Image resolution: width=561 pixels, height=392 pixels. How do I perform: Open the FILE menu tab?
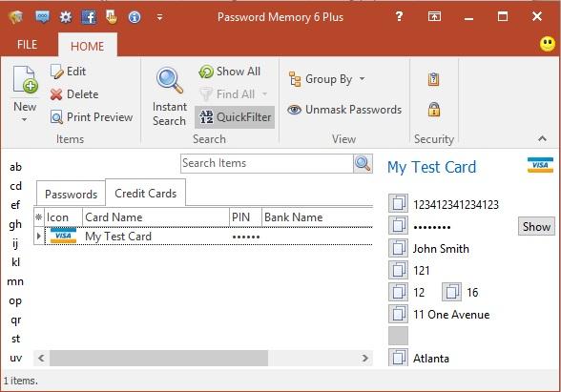click(27, 45)
